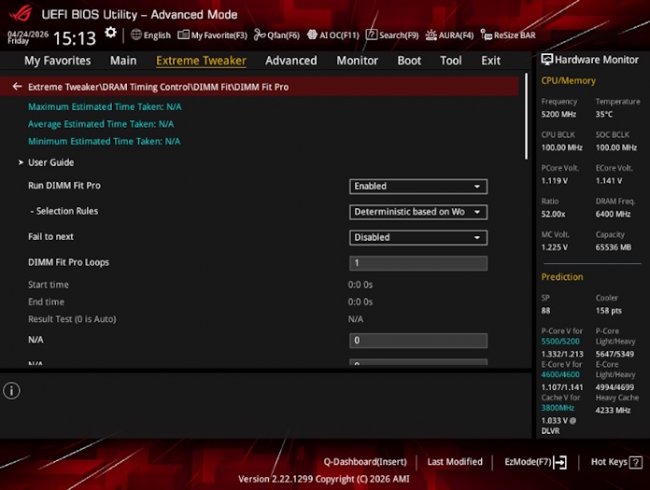Open the Monitor tab
The height and width of the screenshot is (490, 650).
357,61
